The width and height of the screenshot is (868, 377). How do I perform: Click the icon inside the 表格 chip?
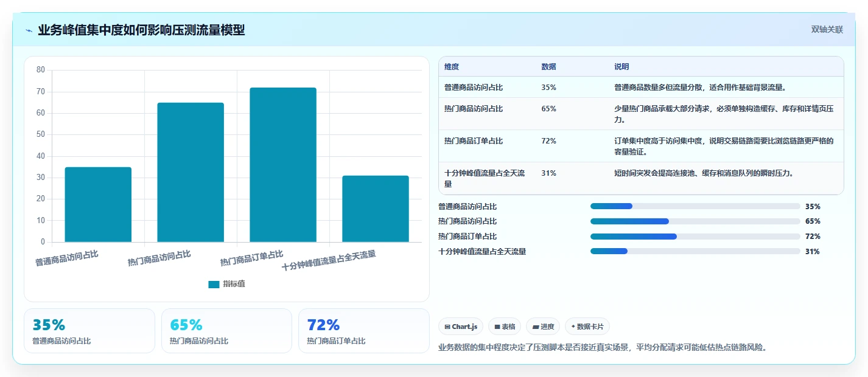pyautogui.click(x=497, y=327)
